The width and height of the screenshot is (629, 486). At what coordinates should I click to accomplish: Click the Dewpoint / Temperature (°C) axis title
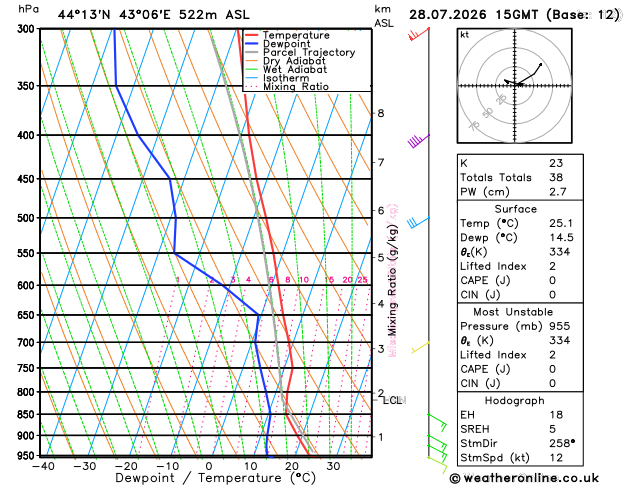(x=215, y=478)
